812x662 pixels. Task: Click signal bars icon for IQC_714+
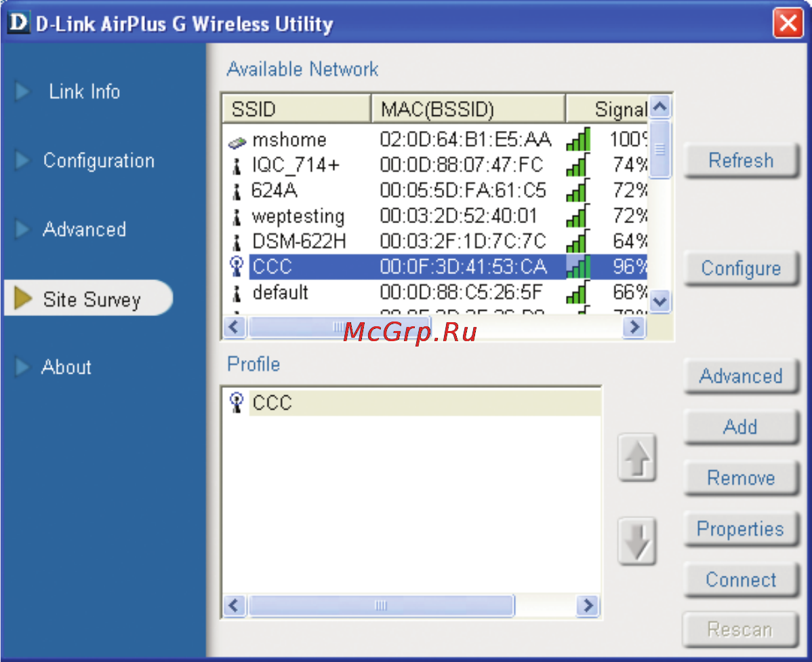point(578,165)
